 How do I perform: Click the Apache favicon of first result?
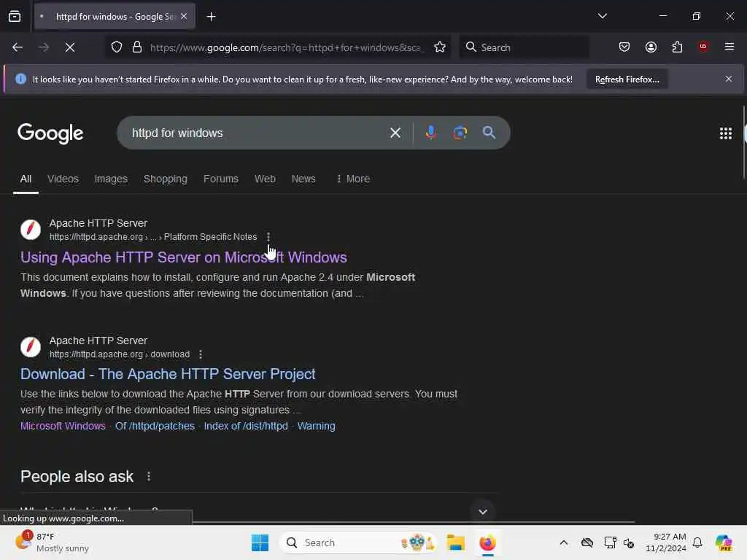[31, 230]
